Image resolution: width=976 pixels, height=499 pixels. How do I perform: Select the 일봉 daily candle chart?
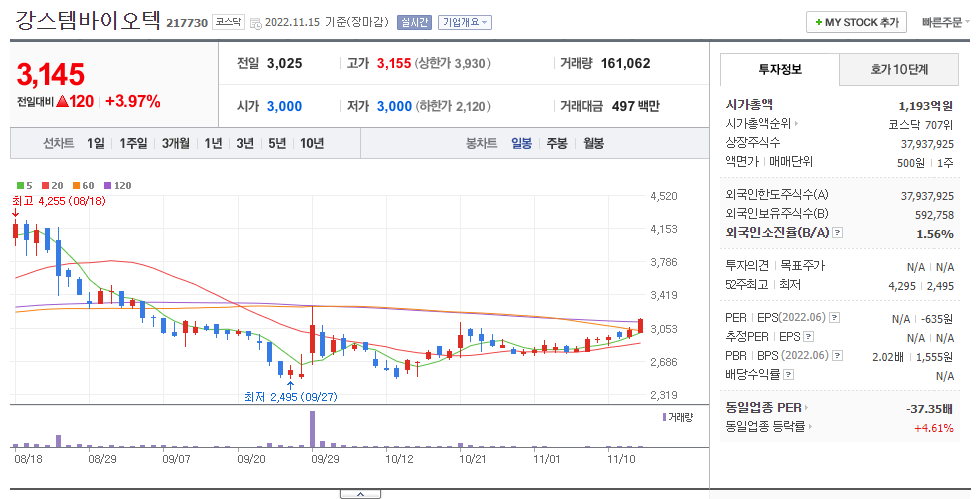(x=521, y=144)
